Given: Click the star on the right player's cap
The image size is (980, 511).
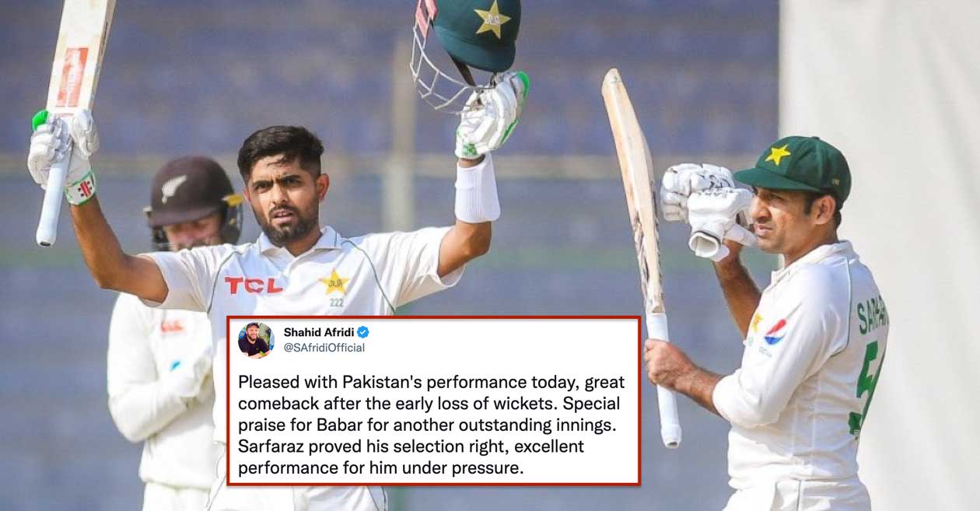Looking at the screenshot, I should pos(778,154).
